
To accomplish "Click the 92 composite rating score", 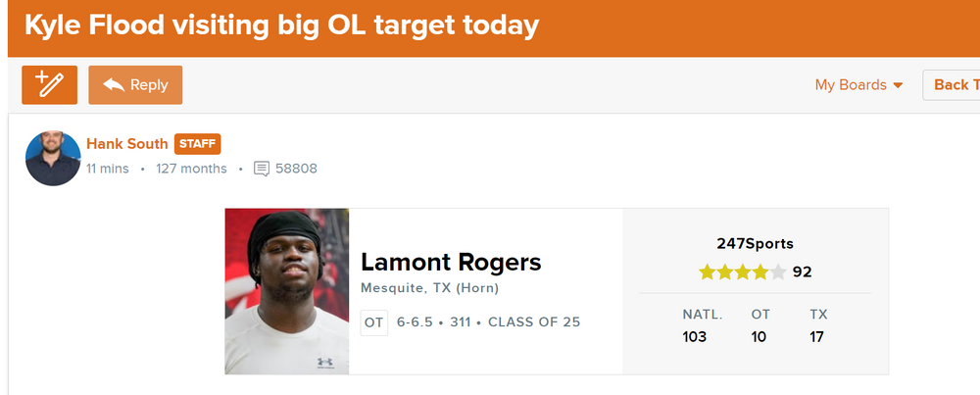I will pyautogui.click(x=802, y=272).
